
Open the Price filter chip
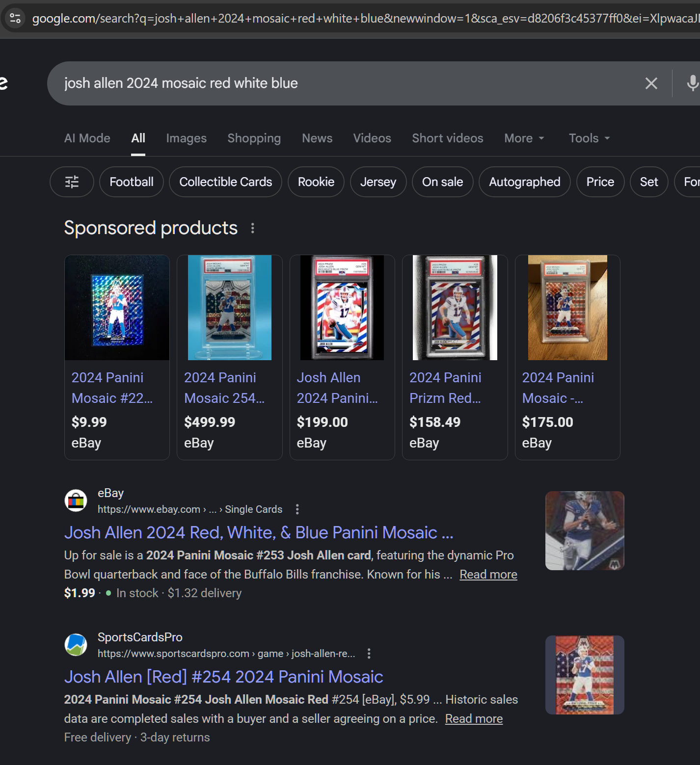point(600,182)
